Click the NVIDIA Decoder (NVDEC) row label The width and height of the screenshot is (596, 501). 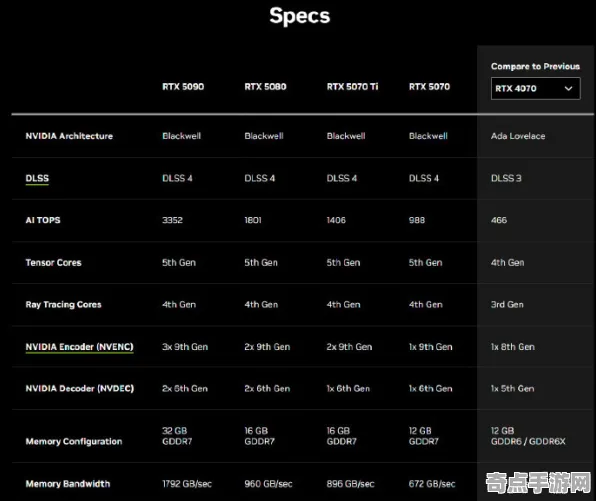tap(80, 388)
